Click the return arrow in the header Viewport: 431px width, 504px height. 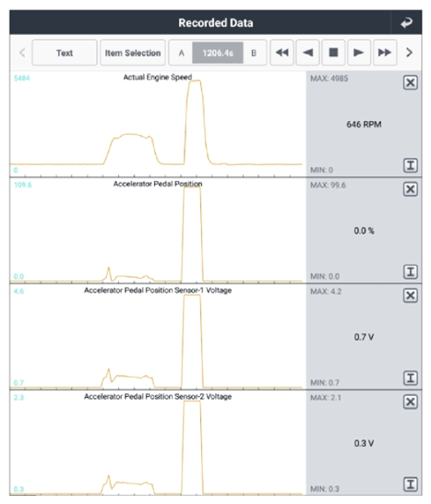coord(406,23)
